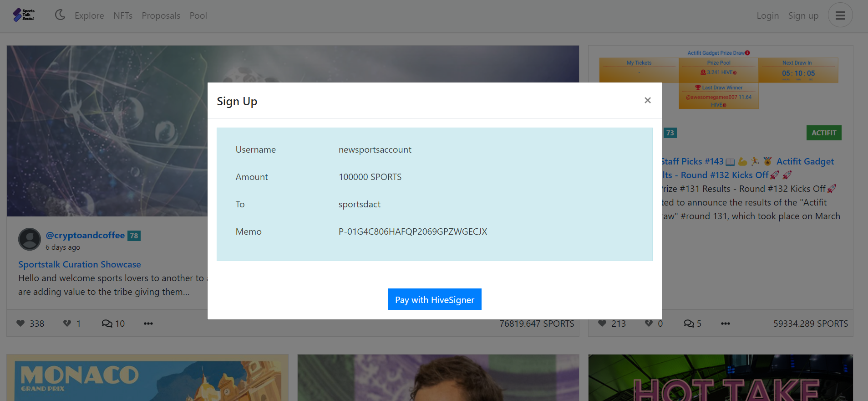Close the Sign Up dialog
This screenshot has height=401, width=868.
tap(648, 100)
